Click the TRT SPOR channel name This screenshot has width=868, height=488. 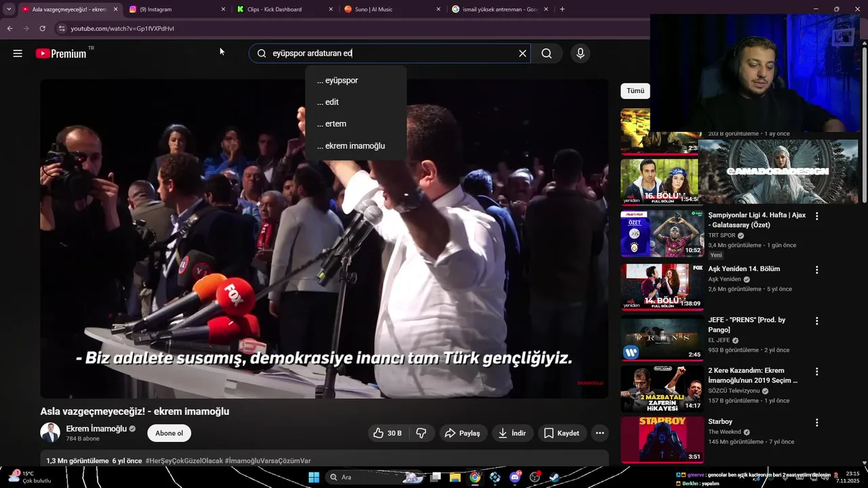click(722, 235)
